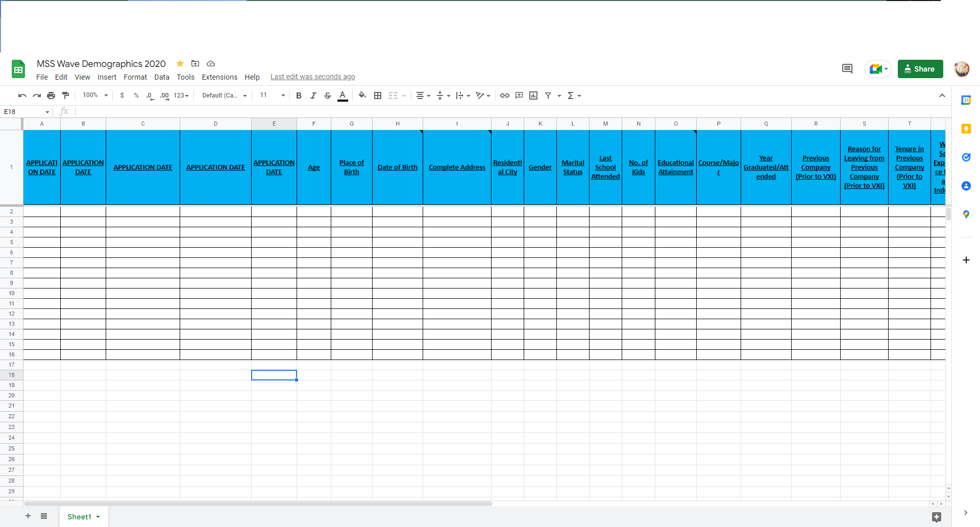Open text rotation dropdown
980x527 pixels.
click(483, 95)
